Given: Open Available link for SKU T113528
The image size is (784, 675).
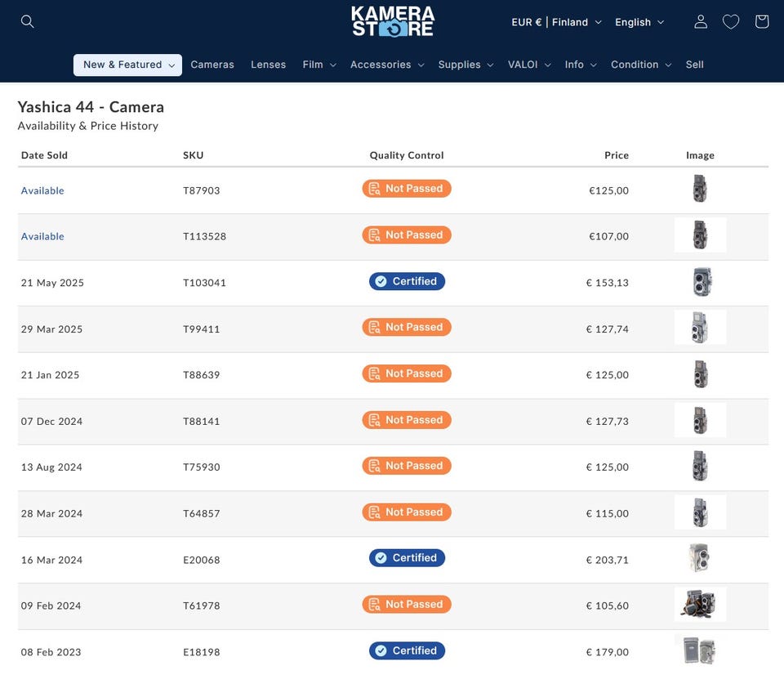Looking at the screenshot, I should click(x=42, y=236).
